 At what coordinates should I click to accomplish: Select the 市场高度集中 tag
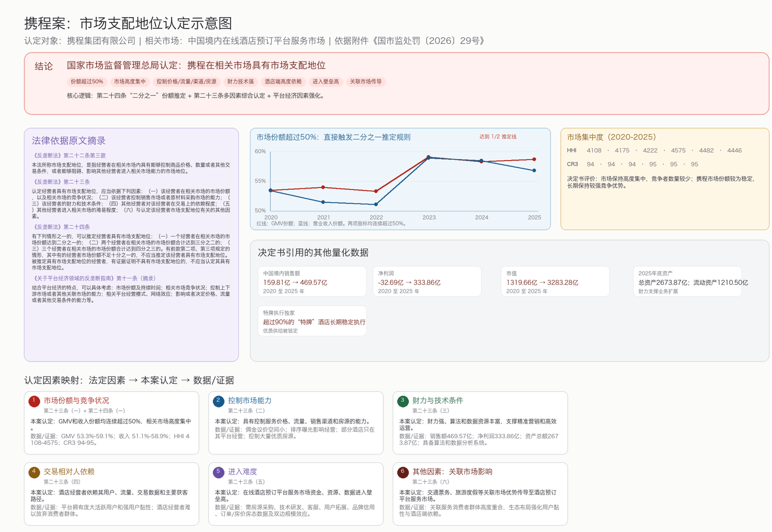click(x=130, y=82)
